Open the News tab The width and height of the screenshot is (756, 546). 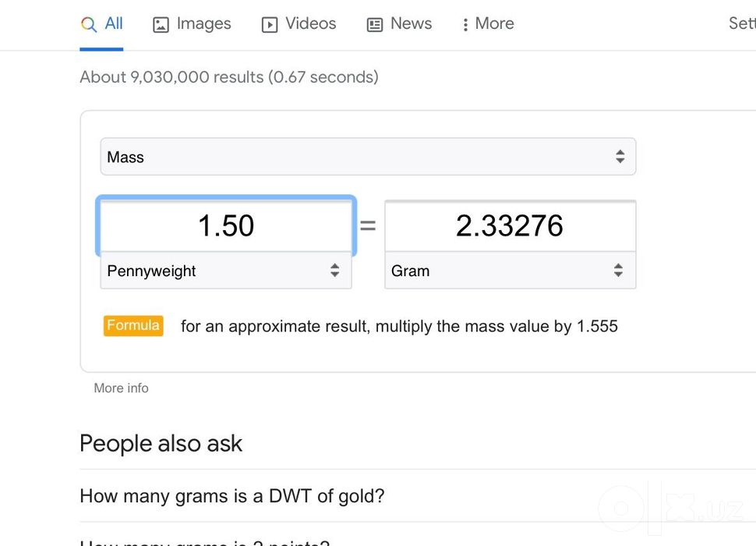click(x=399, y=24)
